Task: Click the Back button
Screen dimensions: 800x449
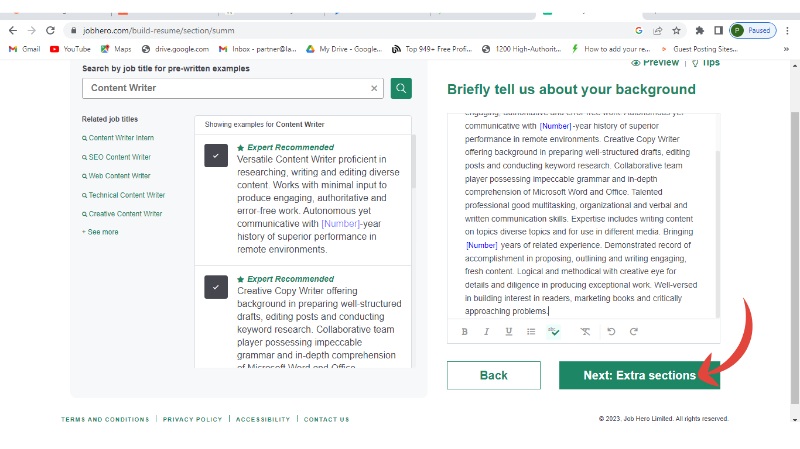Action: 494,375
